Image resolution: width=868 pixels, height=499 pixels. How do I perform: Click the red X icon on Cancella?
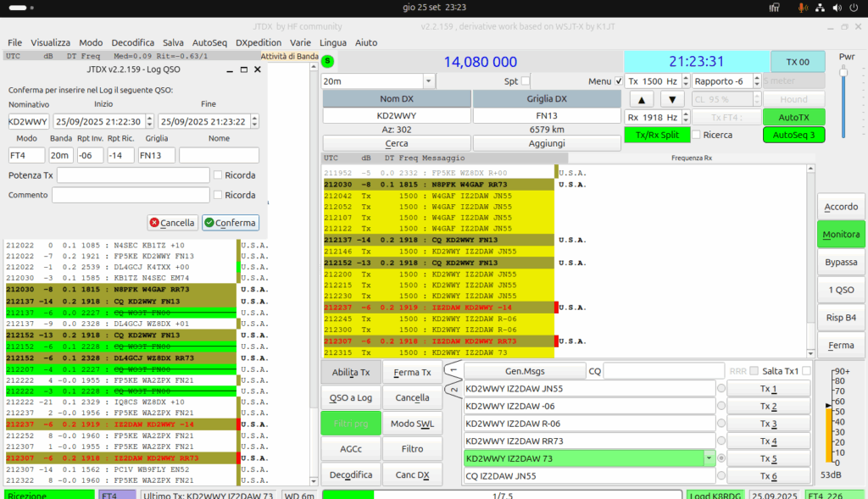tap(154, 223)
